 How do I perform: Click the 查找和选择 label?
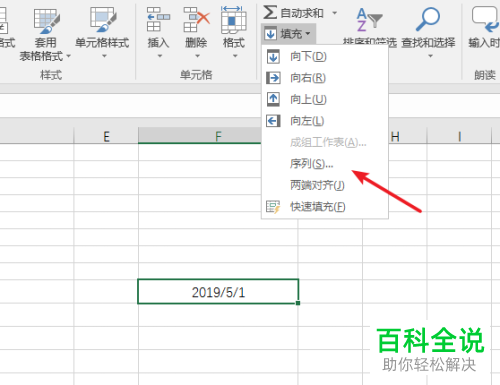coord(428,43)
